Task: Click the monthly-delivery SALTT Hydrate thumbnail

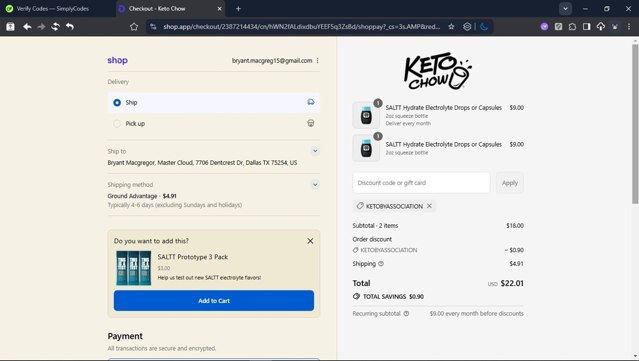Action: click(x=366, y=115)
